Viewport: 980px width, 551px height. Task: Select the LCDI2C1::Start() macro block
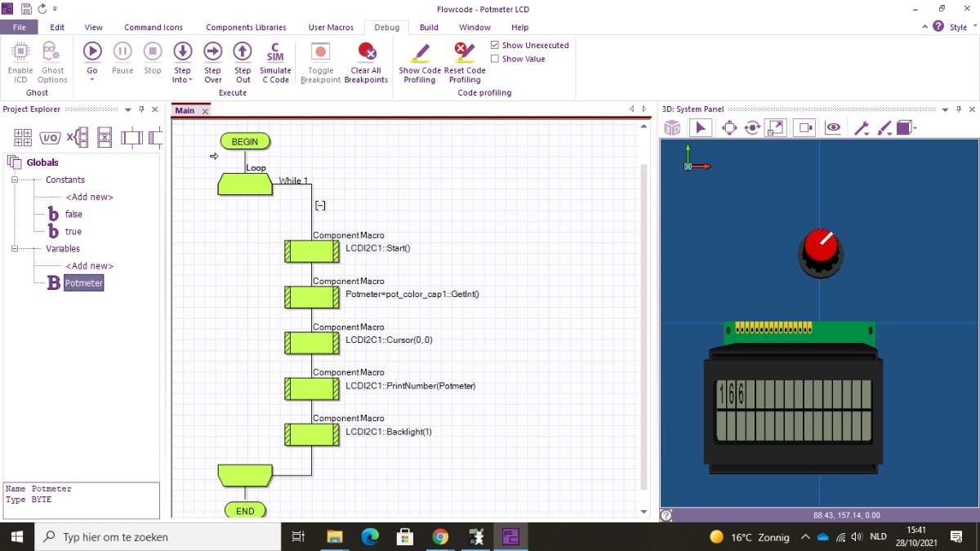click(312, 251)
